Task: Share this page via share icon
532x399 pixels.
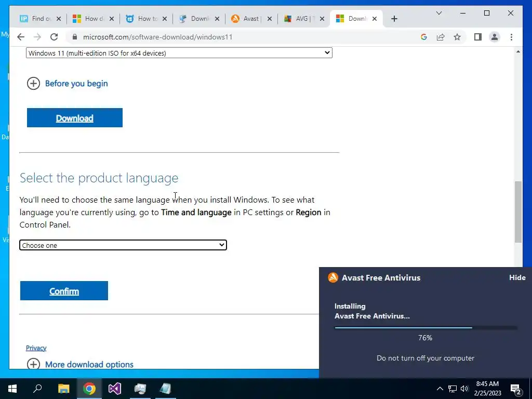Action: 441,37
